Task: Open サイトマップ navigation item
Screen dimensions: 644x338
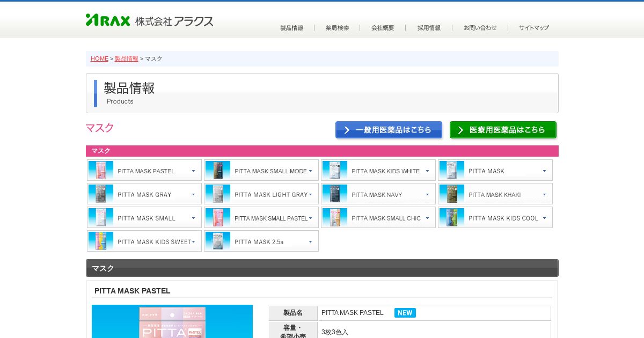Action: [x=534, y=28]
